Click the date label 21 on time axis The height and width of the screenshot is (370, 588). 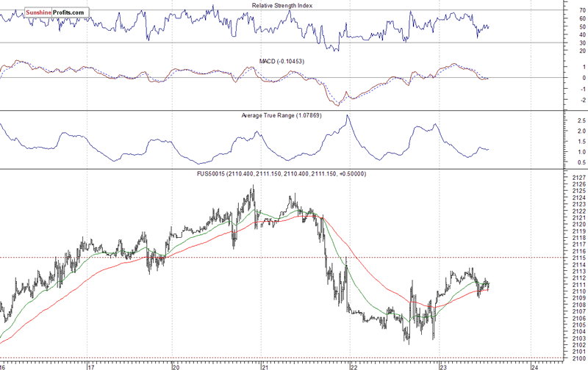coord(265,367)
